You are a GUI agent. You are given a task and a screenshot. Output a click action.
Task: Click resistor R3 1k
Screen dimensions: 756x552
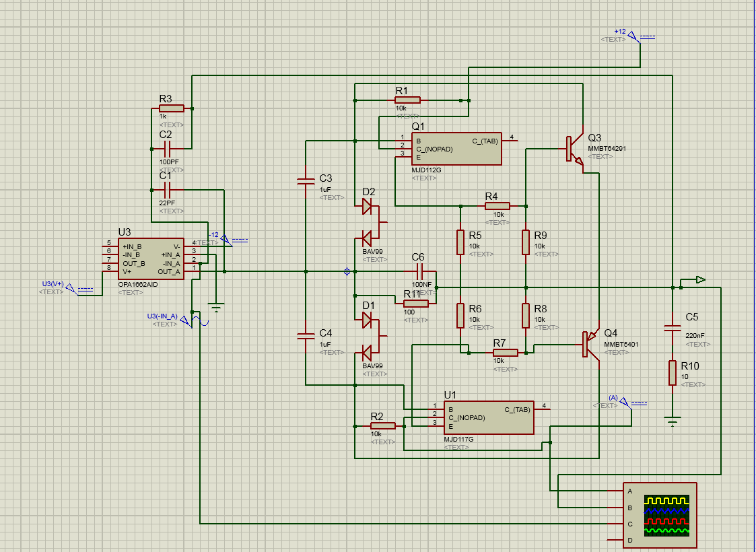pyautogui.click(x=171, y=108)
